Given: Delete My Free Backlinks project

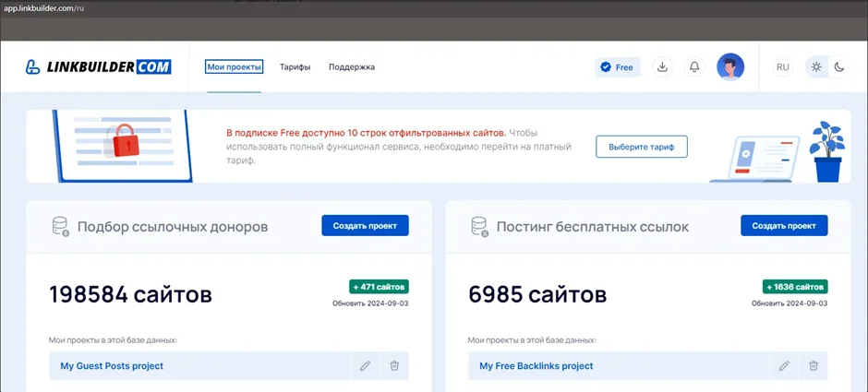Looking at the screenshot, I should (814, 366).
